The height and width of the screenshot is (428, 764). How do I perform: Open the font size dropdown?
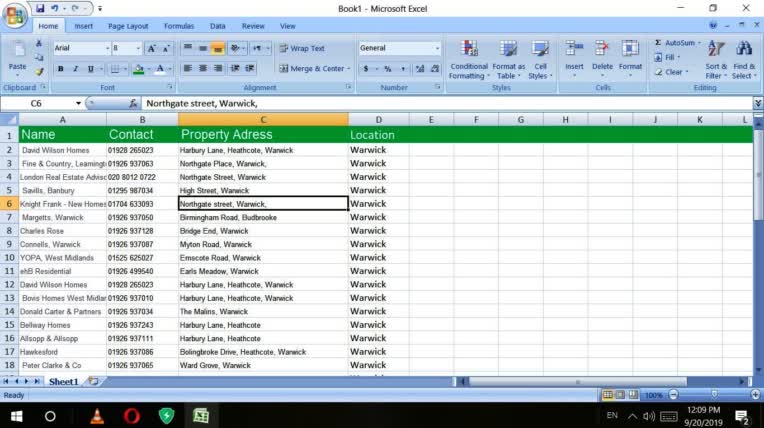click(138, 48)
